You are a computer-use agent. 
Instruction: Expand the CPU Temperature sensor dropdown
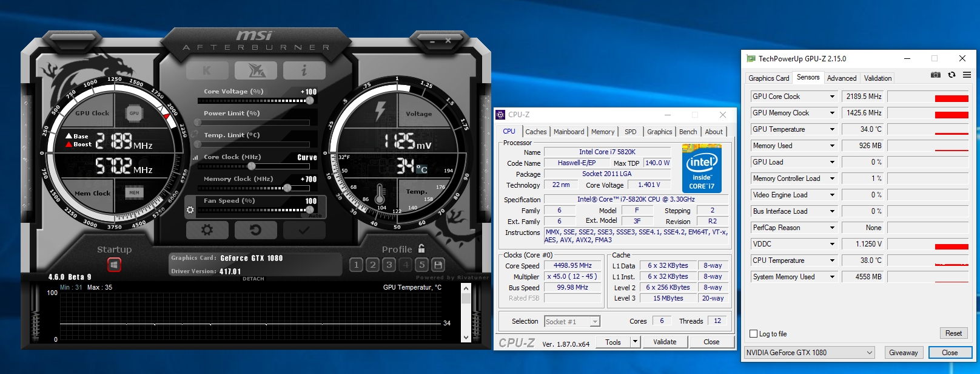click(x=832, y=260)
